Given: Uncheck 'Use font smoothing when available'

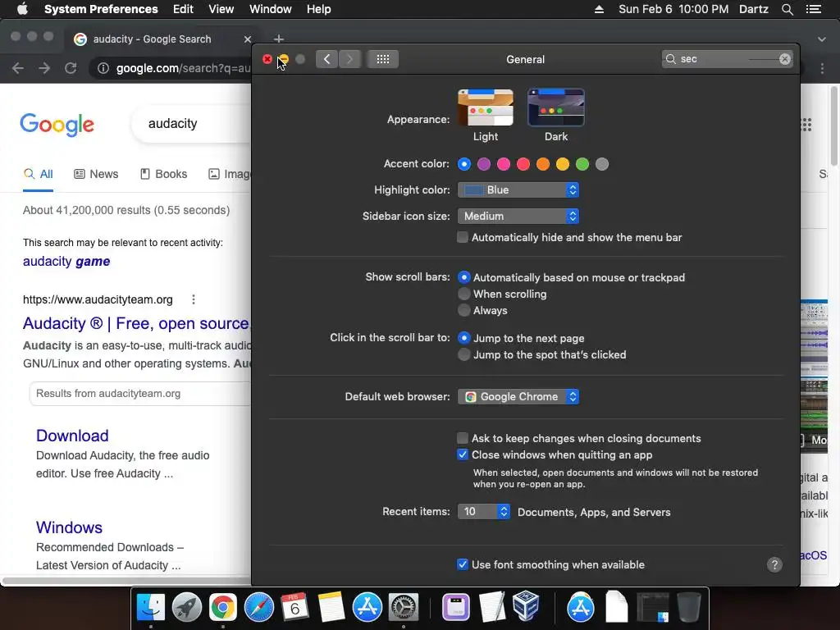Looking at the screenshot, I should 463,564.
